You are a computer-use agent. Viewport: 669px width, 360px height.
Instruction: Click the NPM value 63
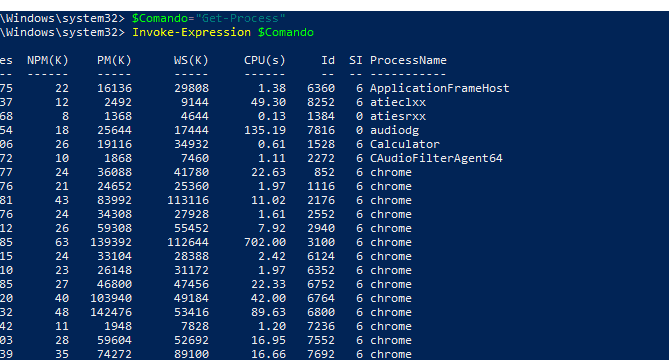point(62,242)
